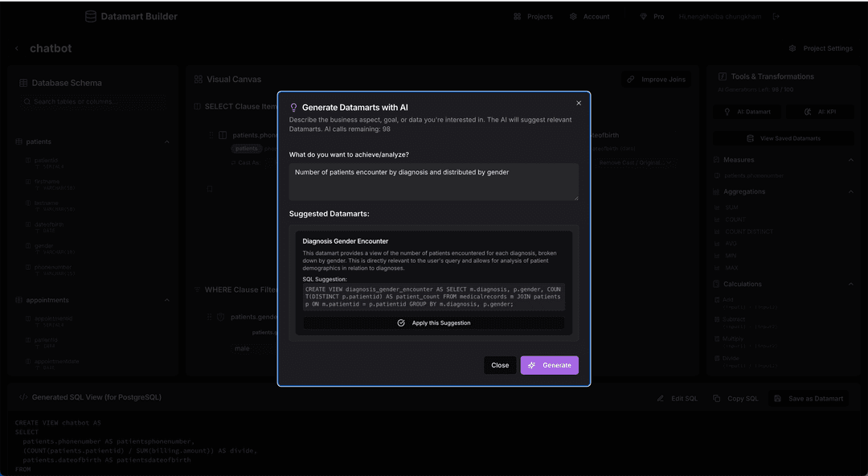Click the Edit SQL pencil button
The width and height of the screenshot is (868, 476).
(x=677, y=398)
